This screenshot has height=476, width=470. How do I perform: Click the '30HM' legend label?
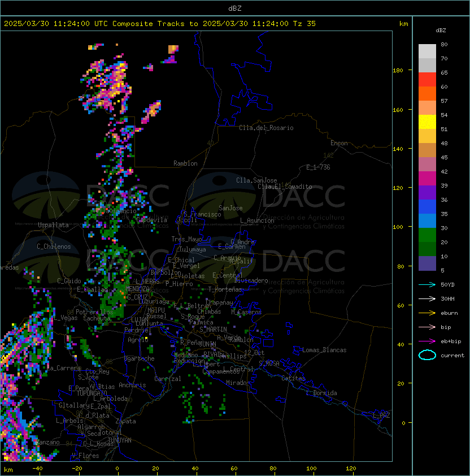[447, 298]
